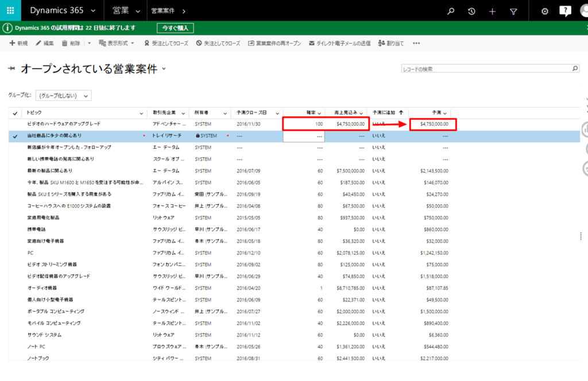Open 最新の製品に関心あり opportunity

coord(49,170)
